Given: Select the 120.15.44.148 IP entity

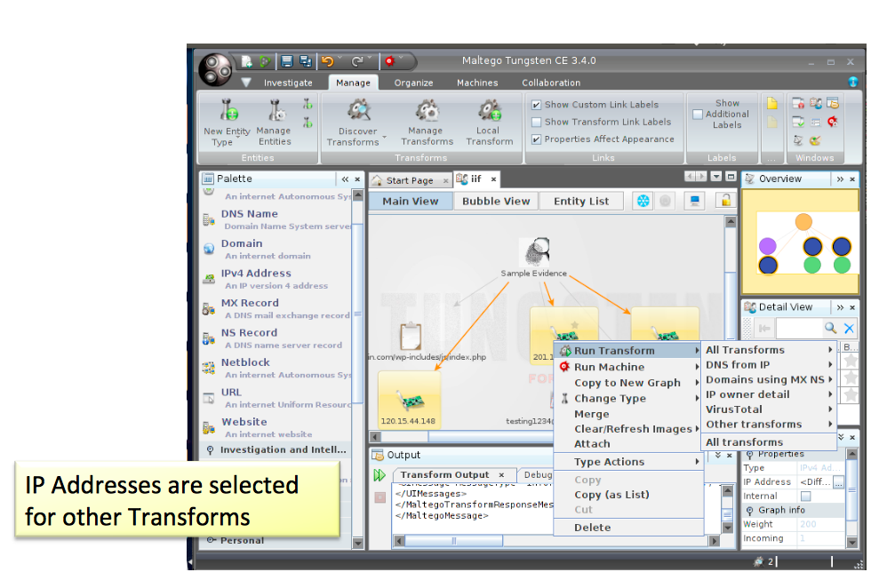Looking at the screenshot, I should (409, 400).
